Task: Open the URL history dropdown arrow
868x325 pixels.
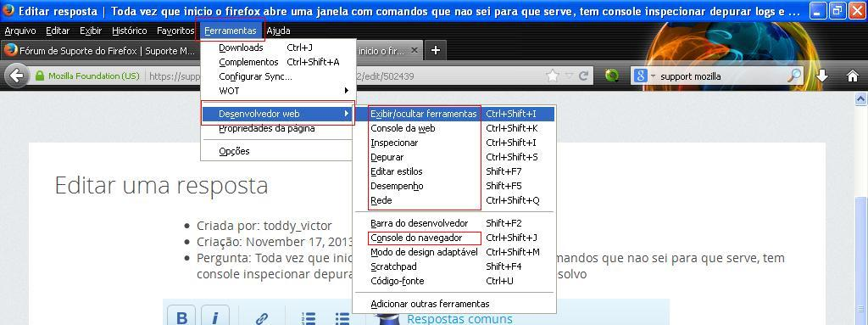Action: tap(569, 76)
